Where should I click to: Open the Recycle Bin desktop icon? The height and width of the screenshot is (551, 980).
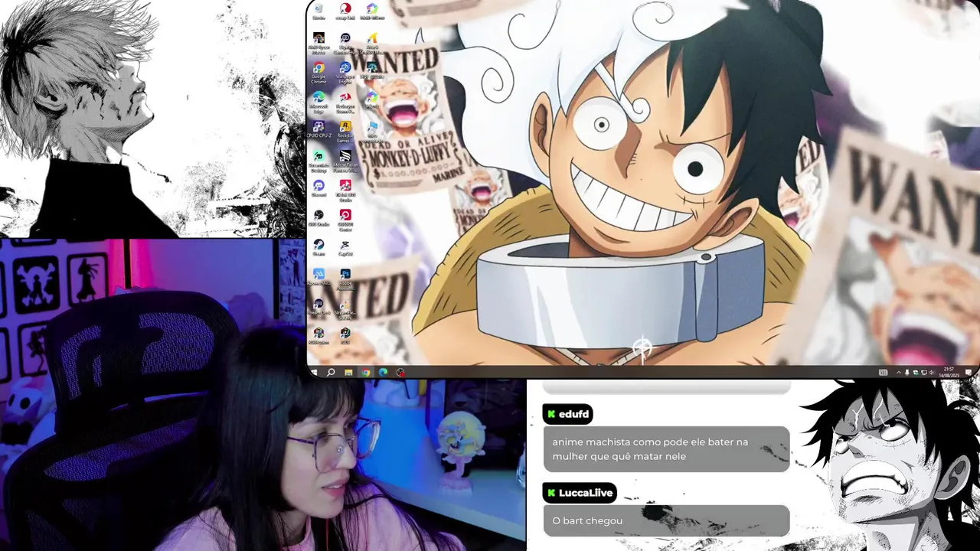point(318,11)
